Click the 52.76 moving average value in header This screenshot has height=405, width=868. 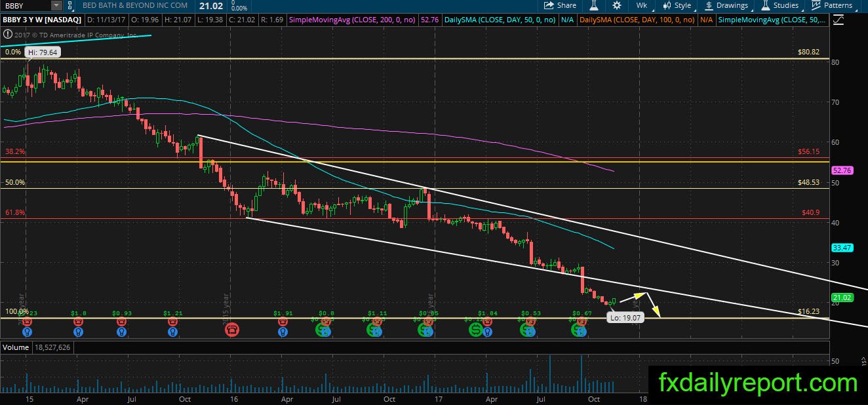429,20
